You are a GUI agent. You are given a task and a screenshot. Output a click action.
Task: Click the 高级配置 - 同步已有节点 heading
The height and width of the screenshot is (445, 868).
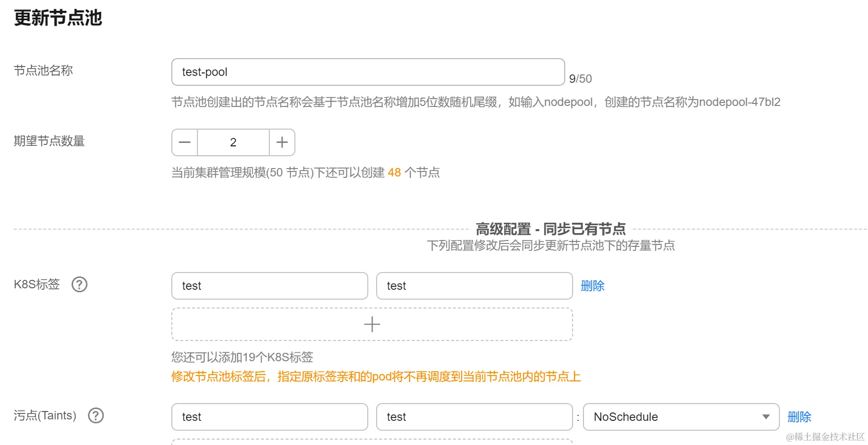pos(550,229)
